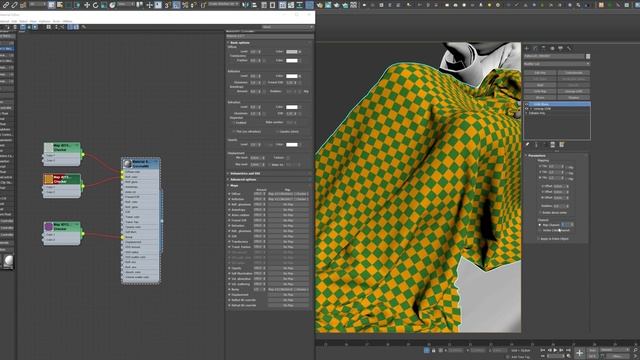The width and height of the screenshot is (640, 360).
Task: Expand Unwrap UVW sub-object tree arrow
Action: 531,109
